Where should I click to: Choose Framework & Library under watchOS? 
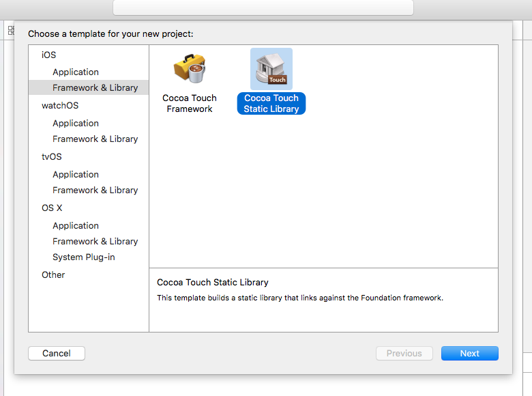click(95, 139)
